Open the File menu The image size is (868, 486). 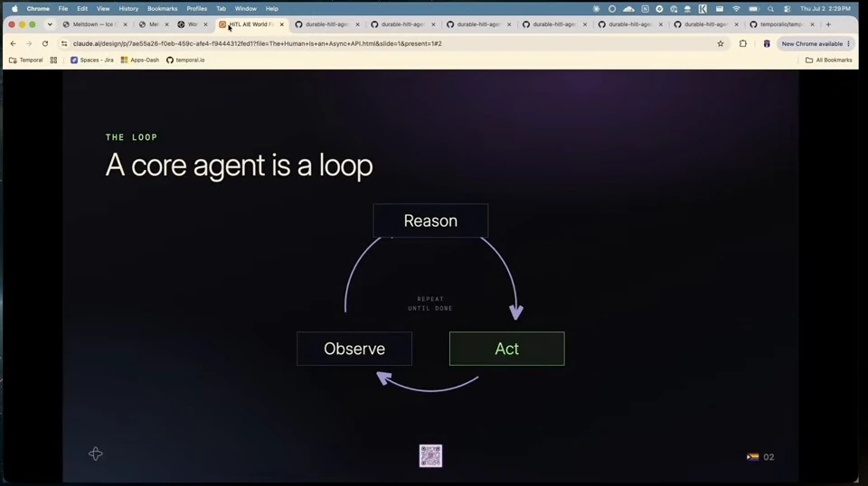pos(63,9)
